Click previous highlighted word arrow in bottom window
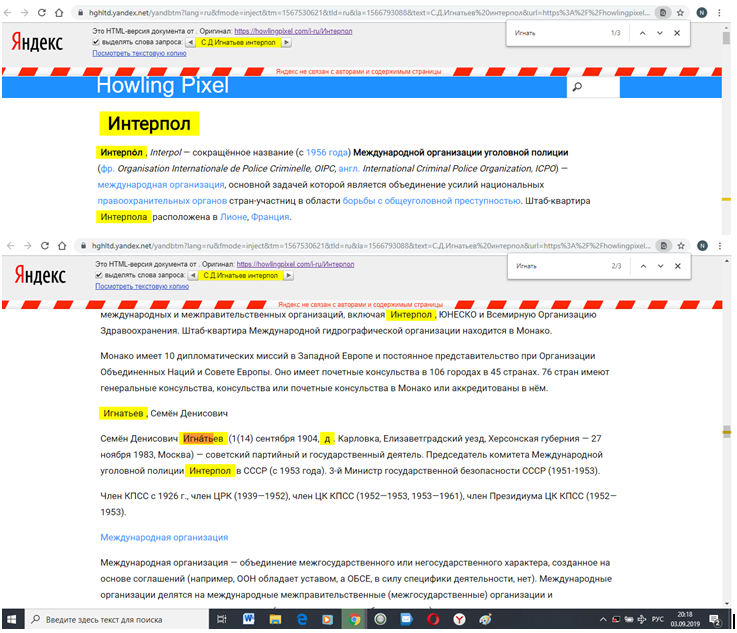This screenshot has width=737, height=633. pos(193,275)
